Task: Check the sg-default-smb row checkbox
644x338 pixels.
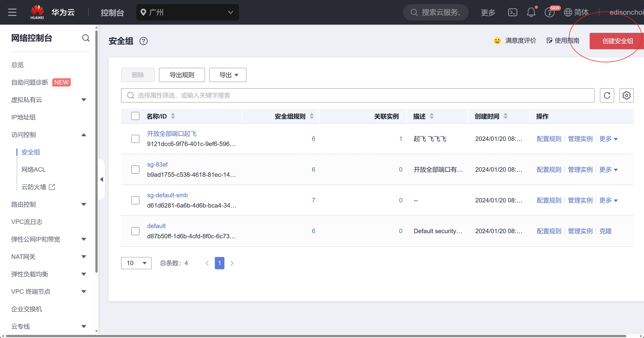Action: point(135,200)
